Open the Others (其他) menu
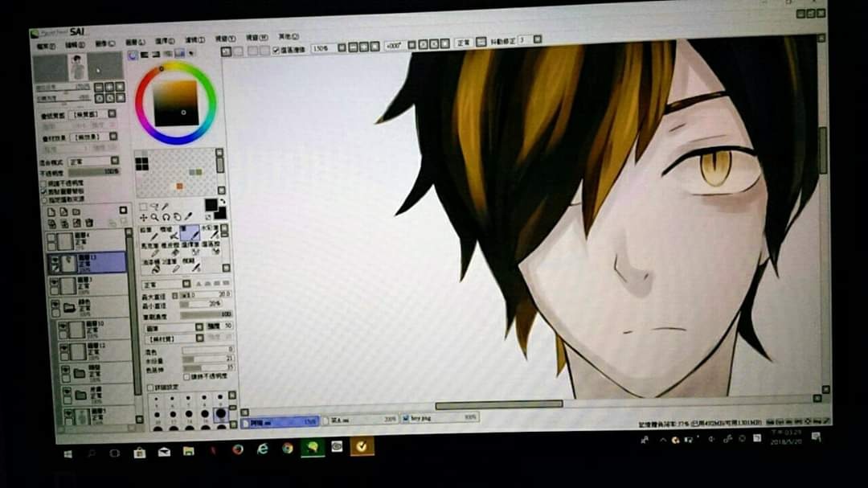Viewport: 868px width, 488px height. (x=289, y=36)
